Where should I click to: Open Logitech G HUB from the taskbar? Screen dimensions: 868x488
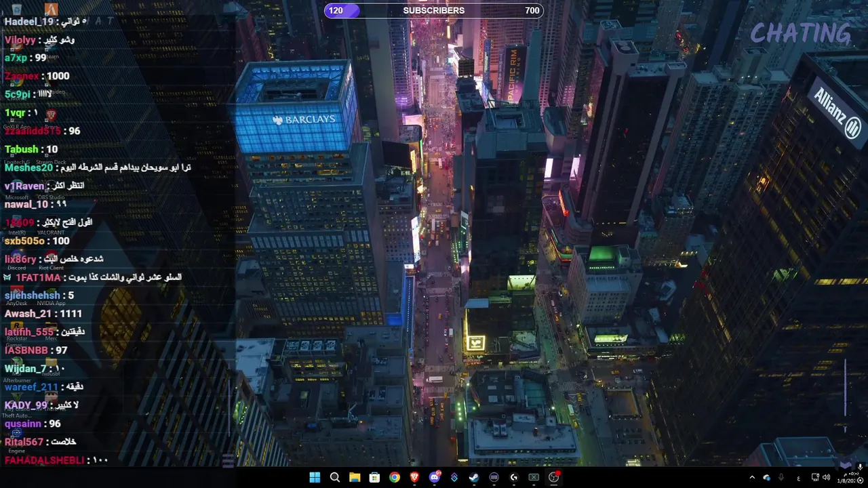514,477
